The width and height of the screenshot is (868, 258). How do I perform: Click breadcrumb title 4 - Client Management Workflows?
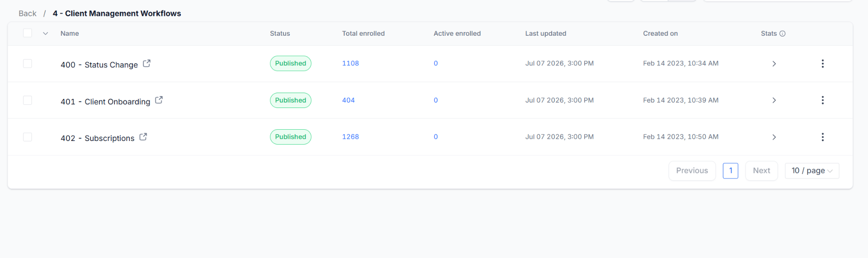click(x=117, y=14)
